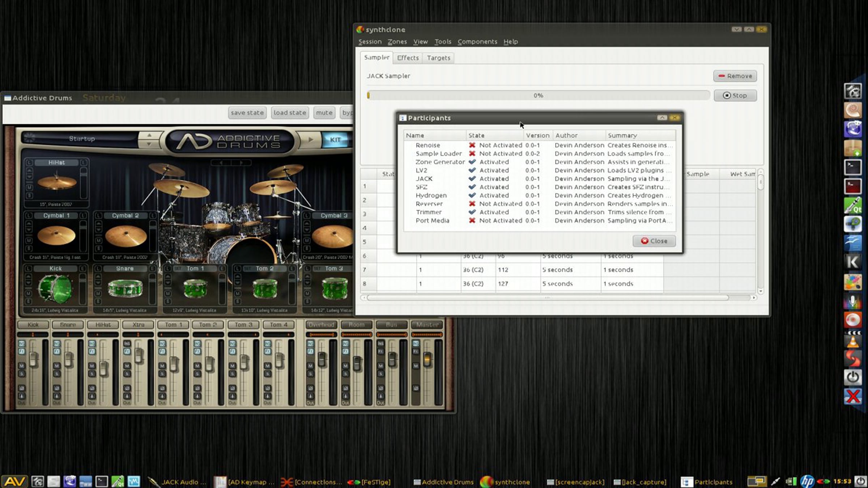Open the Zones menu
Viewport: 868px width, 488px height.
click(397, 42)
